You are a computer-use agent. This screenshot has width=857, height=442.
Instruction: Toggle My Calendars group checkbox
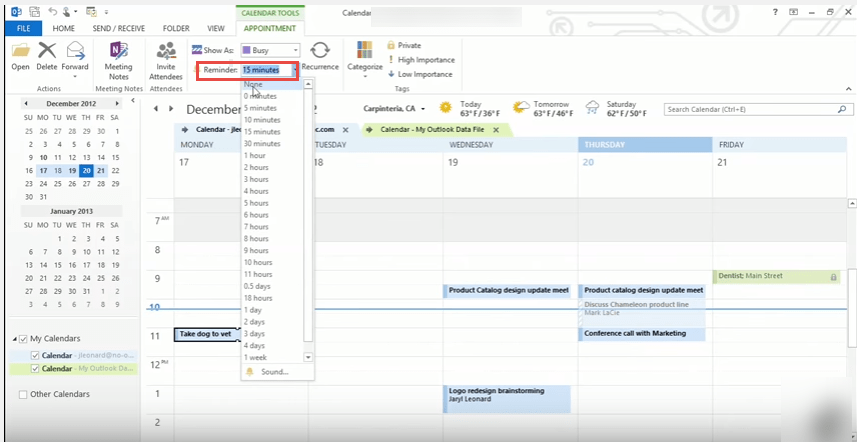pyautogui.click(x=23, y=339)
